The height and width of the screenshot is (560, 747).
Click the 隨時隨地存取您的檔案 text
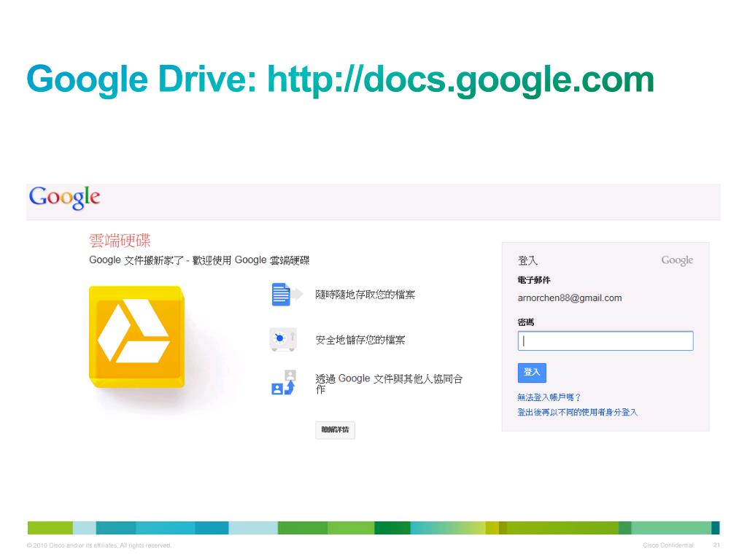(365, 295)
